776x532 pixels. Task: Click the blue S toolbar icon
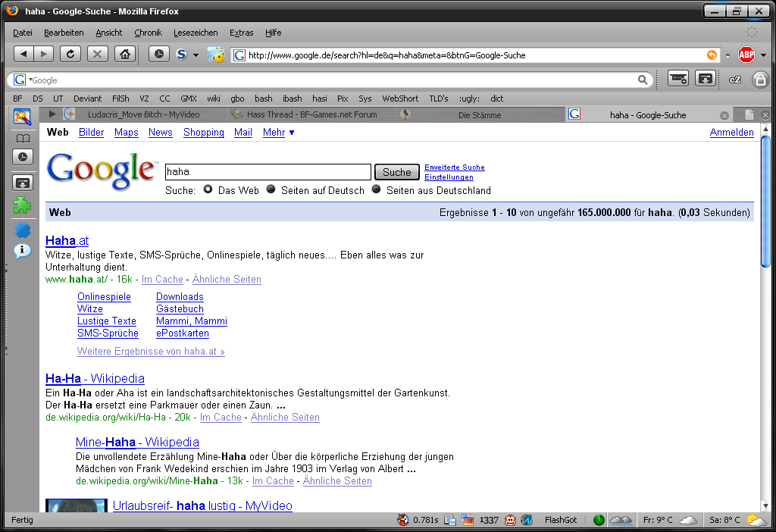(182, 55)
